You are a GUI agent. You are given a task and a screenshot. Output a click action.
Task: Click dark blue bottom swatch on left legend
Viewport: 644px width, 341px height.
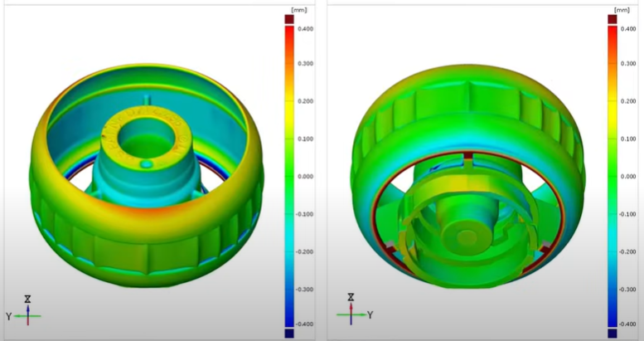(x=289, y=333)
